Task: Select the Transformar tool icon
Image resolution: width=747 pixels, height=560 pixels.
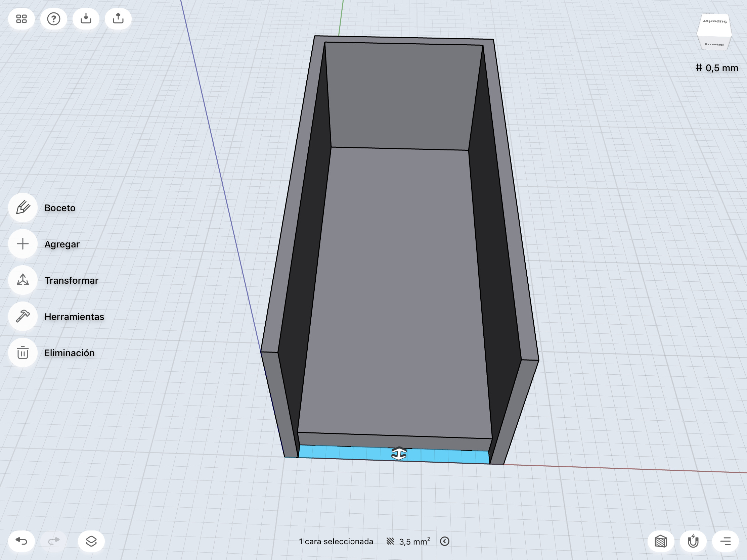Action: (x=23, y=280)
